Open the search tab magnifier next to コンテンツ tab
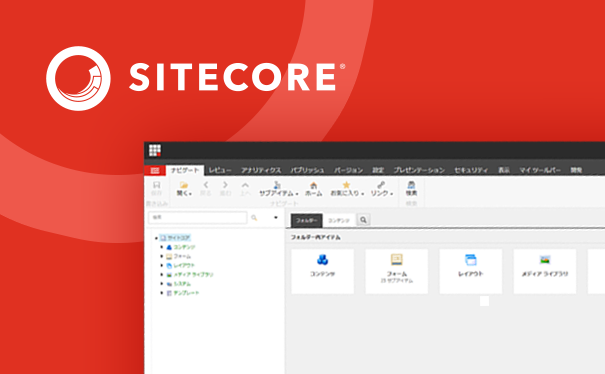 (x=363, y=220)
